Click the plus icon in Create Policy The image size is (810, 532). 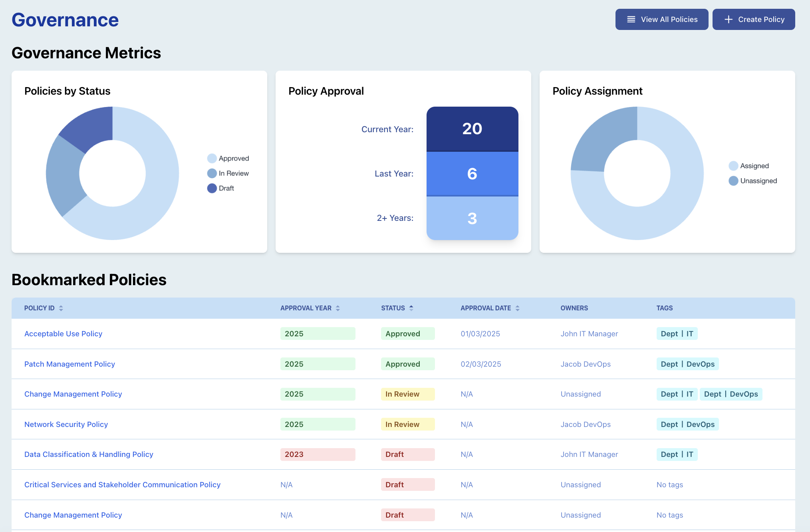pos(729,20)
